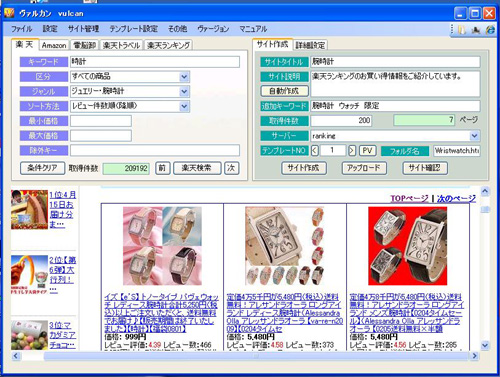The height and width of the screenshot is (377, 500).
Task: Click the horizontal scrollbar right arrow
Action: click(x=474, y=356)
